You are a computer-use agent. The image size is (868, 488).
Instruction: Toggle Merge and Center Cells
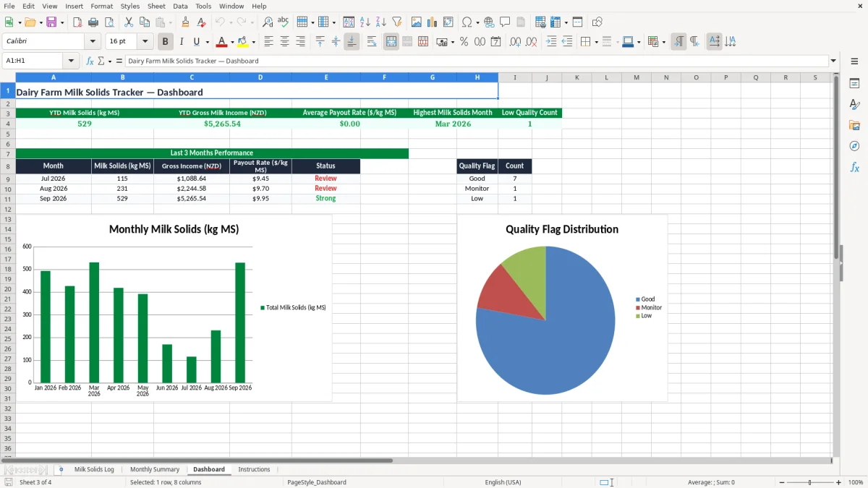tap(391, 42)
